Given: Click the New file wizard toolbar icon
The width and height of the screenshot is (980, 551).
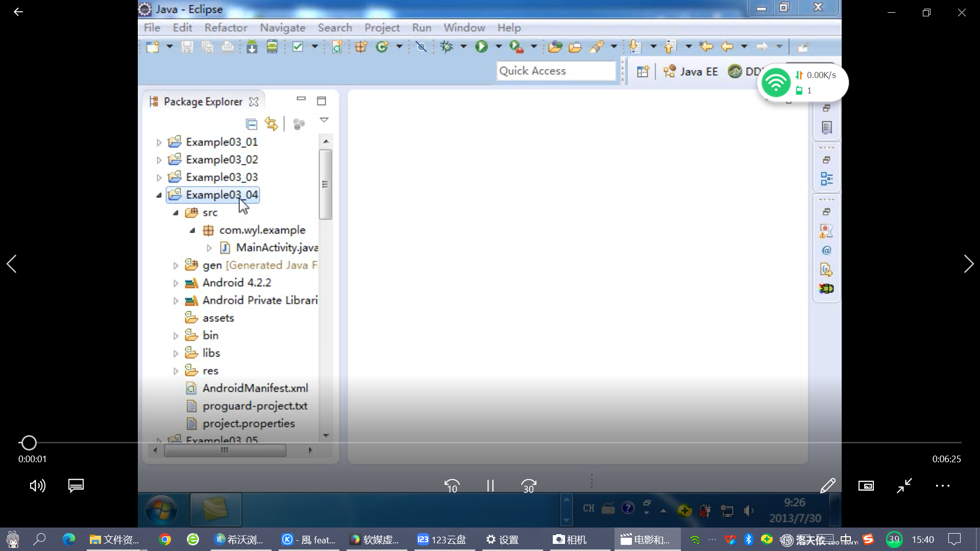Looking at the screenshot, I should (153, 47).
